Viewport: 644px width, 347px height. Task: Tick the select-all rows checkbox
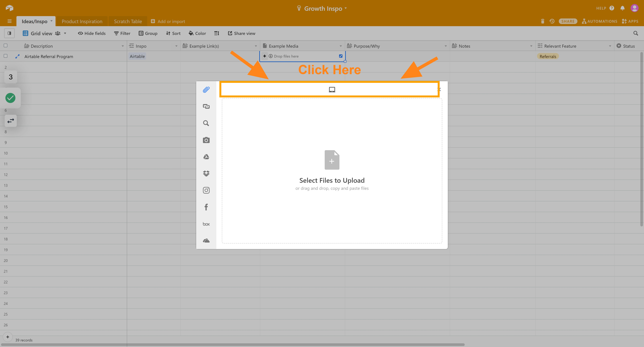(x=6, y=45)
